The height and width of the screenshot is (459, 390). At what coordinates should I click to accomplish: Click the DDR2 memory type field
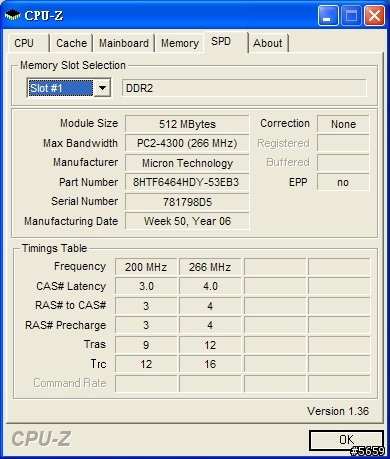pos(244,88)
